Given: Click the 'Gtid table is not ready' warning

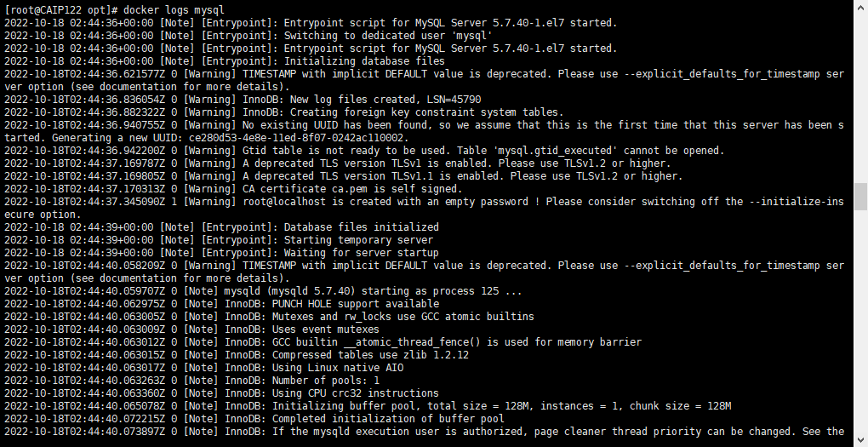Looking at the screenshot, I should (x=364, y=150).
